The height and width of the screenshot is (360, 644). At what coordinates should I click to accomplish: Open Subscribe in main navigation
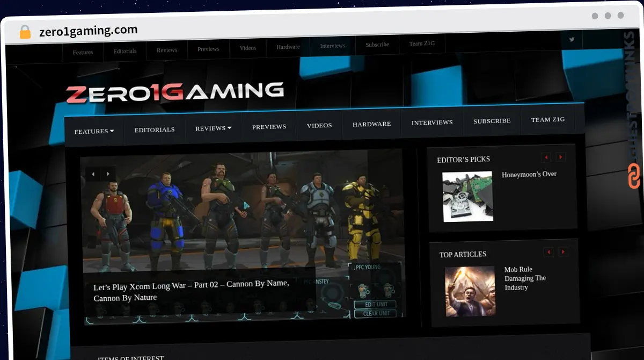click(492, 120)
